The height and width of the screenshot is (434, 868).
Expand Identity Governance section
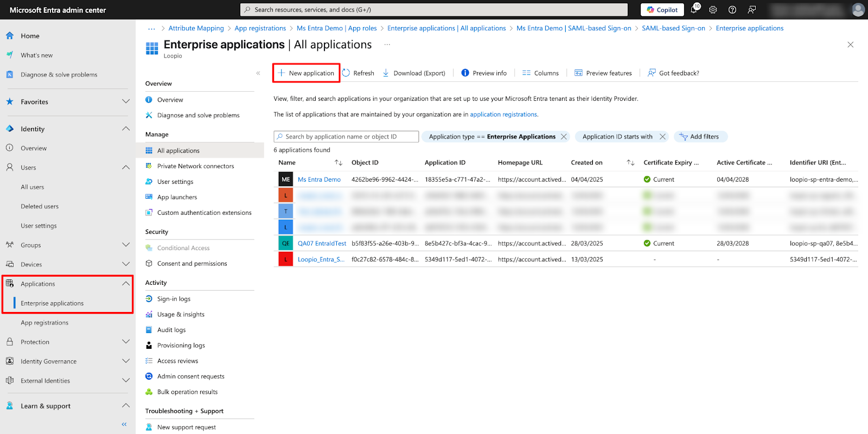pos(126,361)
